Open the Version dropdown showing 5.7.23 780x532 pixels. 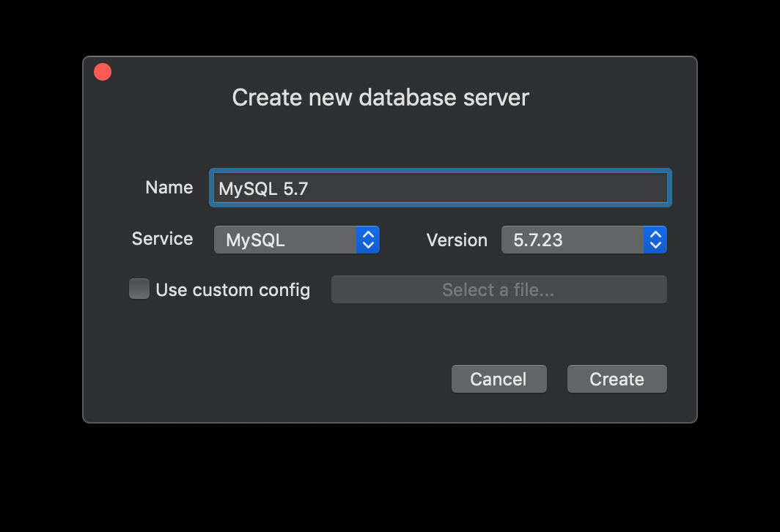point(584,240)
